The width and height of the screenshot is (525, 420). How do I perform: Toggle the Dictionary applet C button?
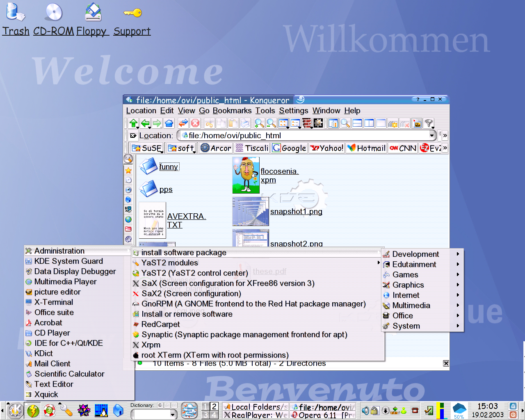point(160,405)
